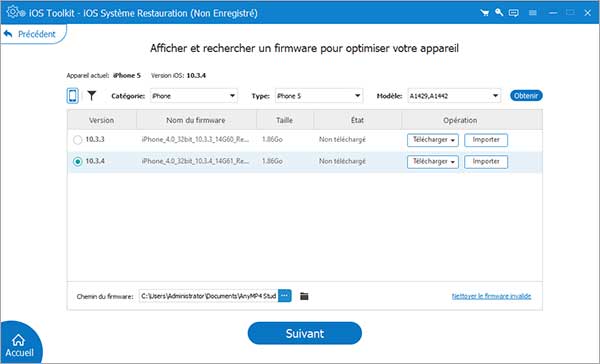Screen dimensions: 600x364
Task: Click the three-dots browse path button
Action: 284,295
